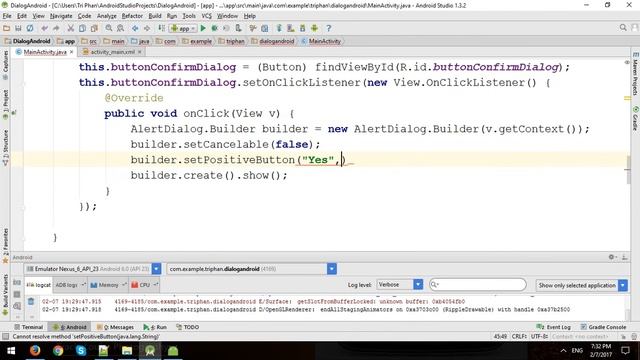Click the Make Project icon
The image size is (640, 360).
162,28
